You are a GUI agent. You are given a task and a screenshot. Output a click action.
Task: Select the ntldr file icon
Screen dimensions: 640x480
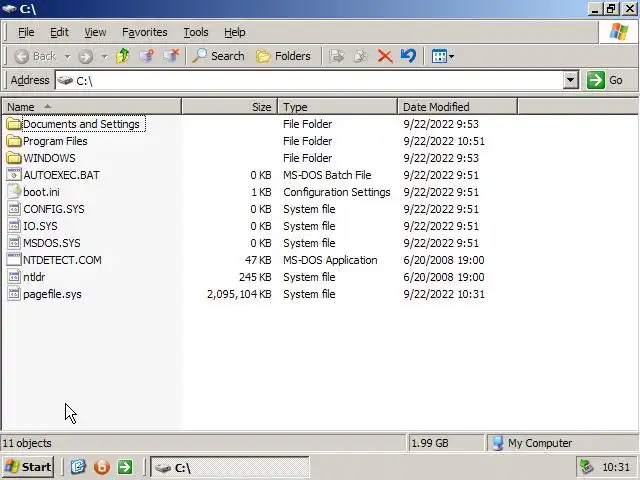point(14,277)
